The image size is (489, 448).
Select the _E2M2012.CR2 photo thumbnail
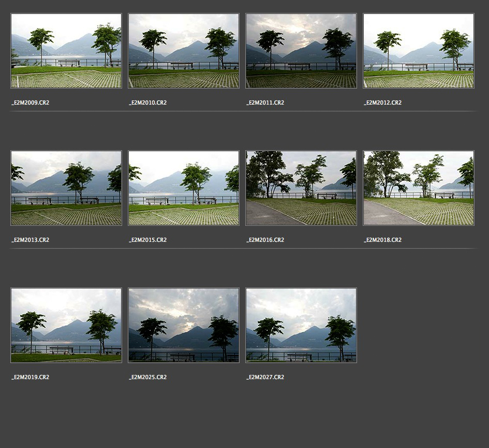coord(419,51)
